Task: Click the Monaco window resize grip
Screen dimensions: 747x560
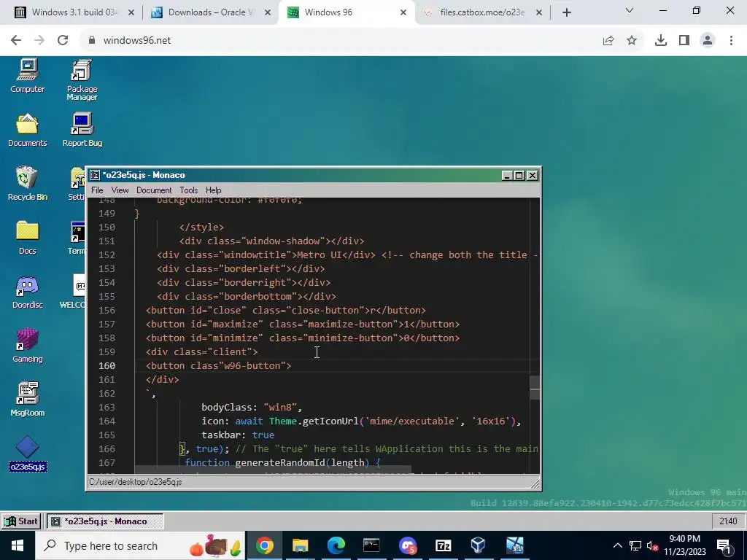Action: [535, 484]
